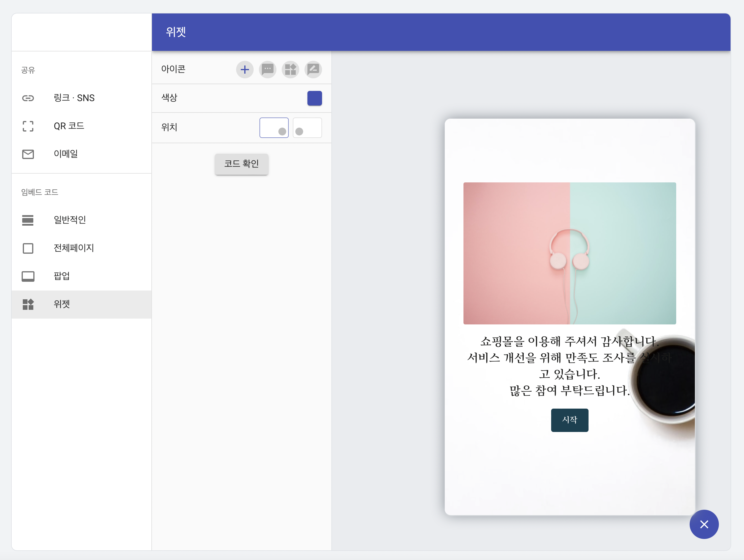Viewport: 744px width, 560px height.
Task: Close the widget preview with X button
Action: click(704, 524)
